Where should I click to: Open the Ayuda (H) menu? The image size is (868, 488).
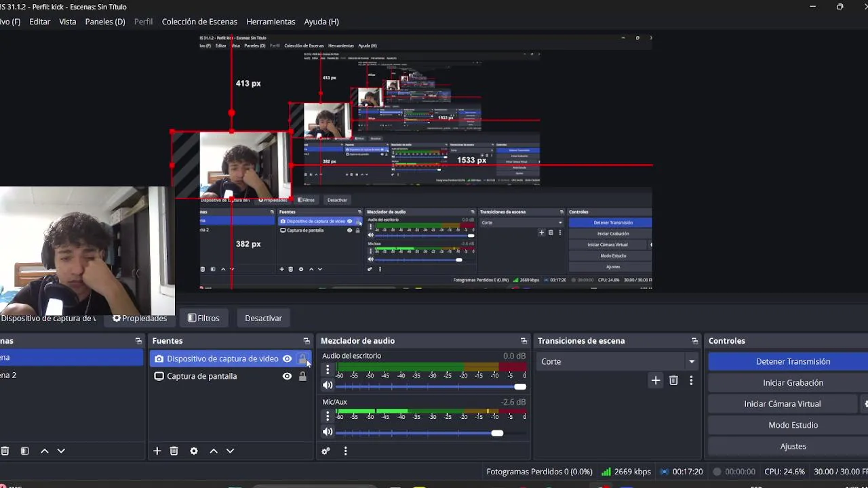pos(321,22)
